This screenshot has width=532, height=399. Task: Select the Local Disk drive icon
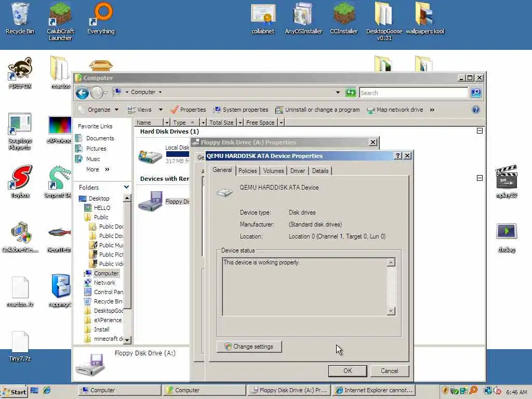(150, 157)
